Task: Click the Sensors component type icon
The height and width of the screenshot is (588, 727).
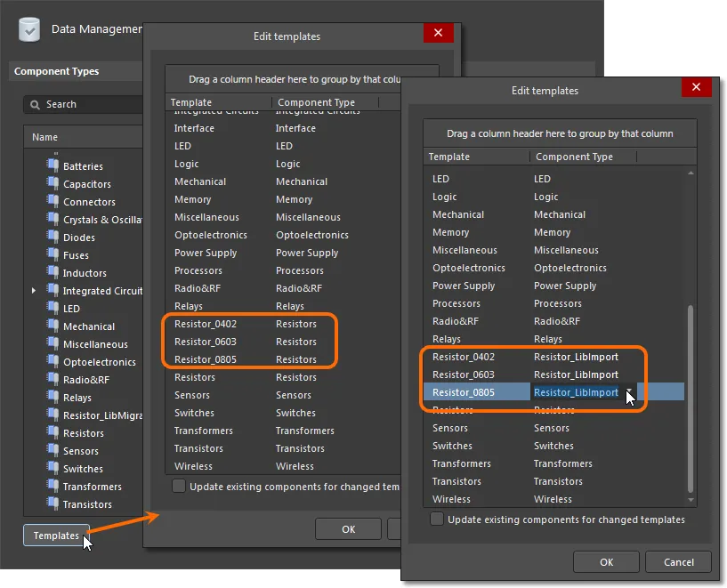Action: point(52,450)
